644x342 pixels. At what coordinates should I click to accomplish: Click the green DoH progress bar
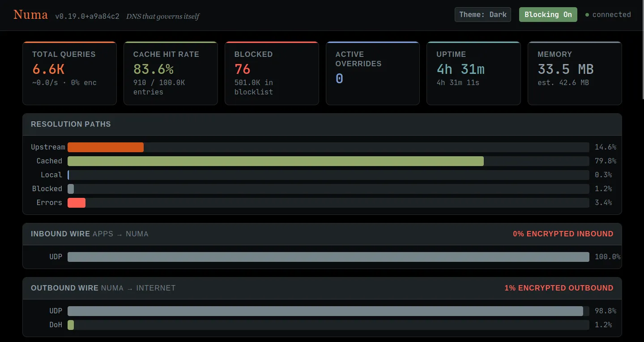(x=71, y=325)
